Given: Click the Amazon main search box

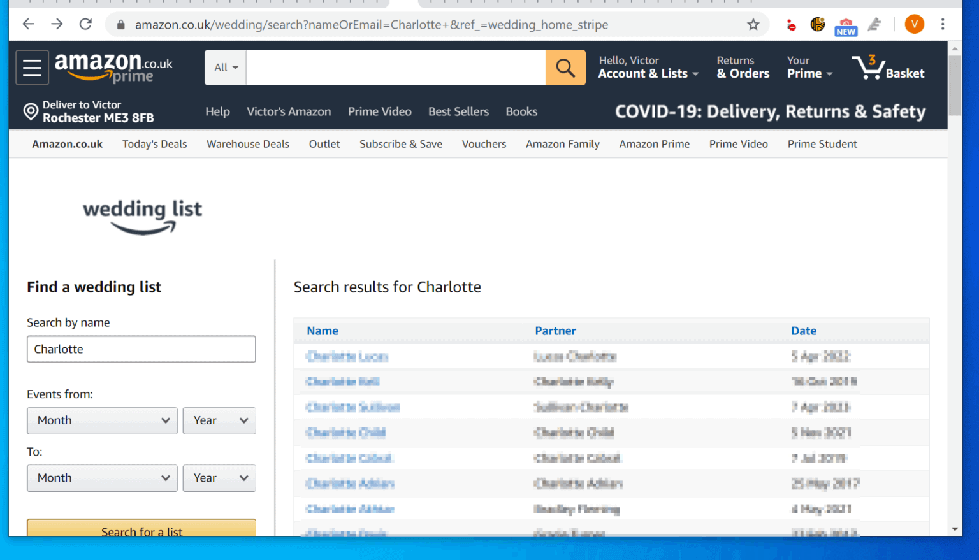Looking at the screenshot, I should point(396,68).
